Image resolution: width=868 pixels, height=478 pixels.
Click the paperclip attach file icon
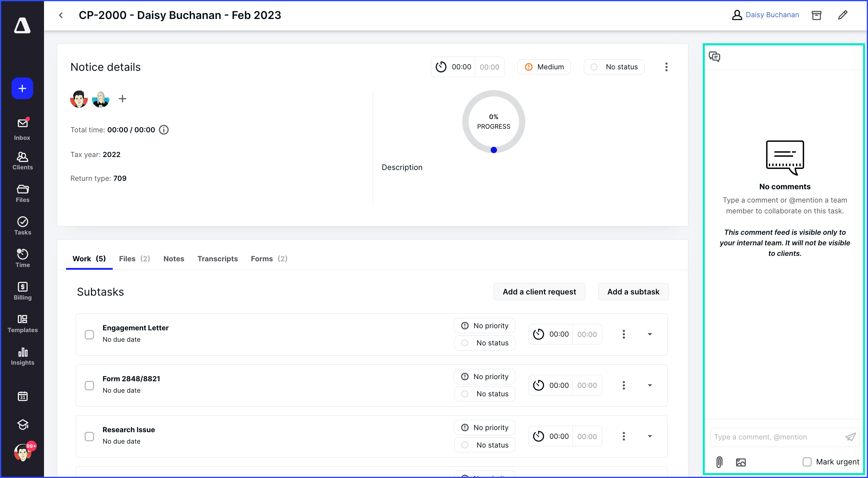[719, 462]
